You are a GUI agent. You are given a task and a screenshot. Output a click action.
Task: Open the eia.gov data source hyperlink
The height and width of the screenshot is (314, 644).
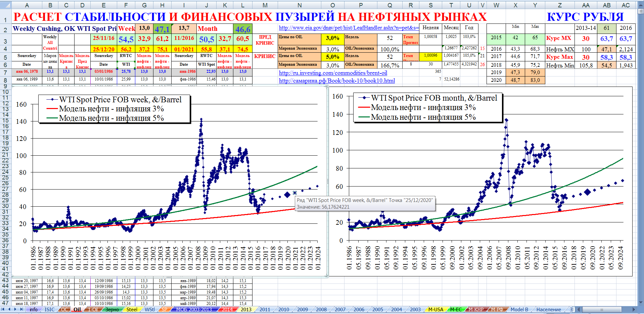point(349,28)
